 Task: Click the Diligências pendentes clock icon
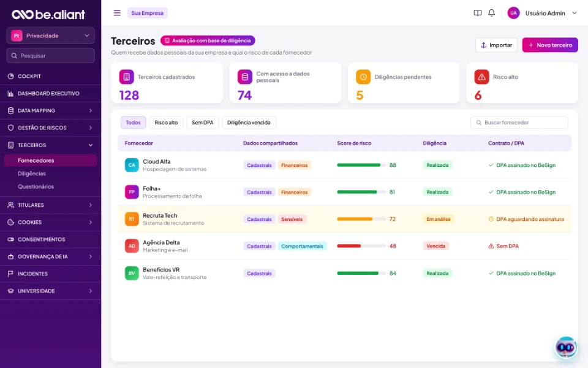pyautogui.click(x=363, y=77)
